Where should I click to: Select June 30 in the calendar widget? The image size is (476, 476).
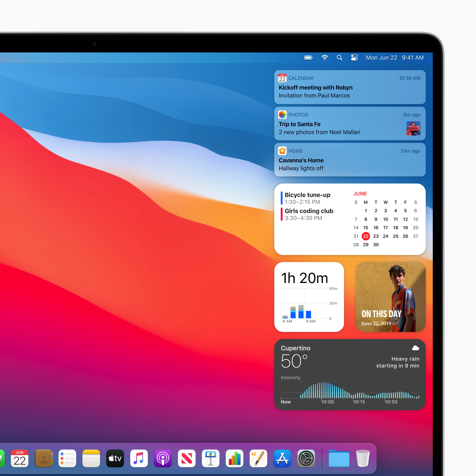[x=376, y=245]
